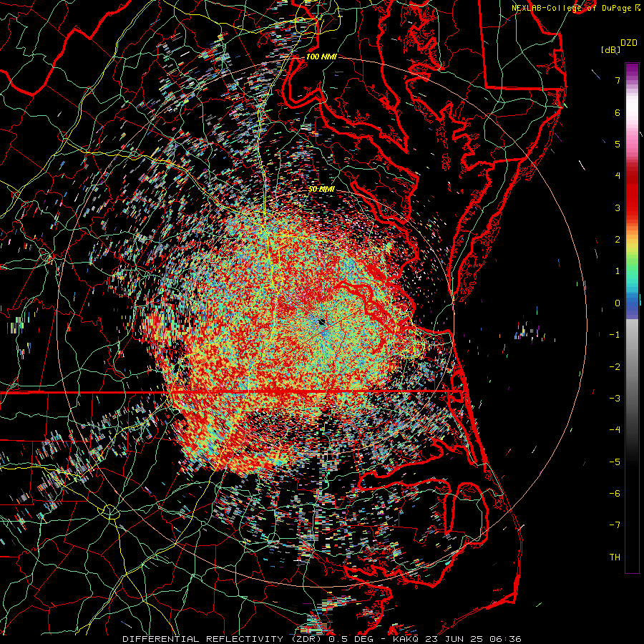This screenshot has height=644, width=644.
Task: Click the "-2" tick label on scale
Action: tap(615, 367)
